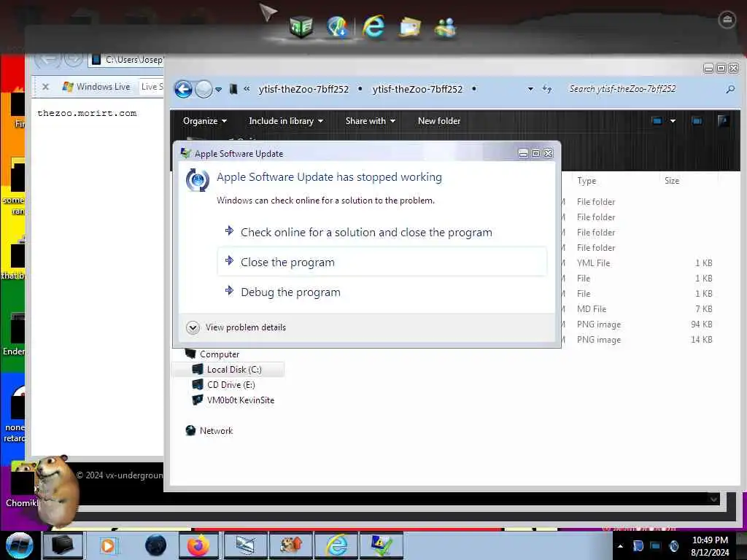Viewport: 747px width, 560px height.
Task: Switch to Firefox in the taskbar
Action: pos(198,545)
